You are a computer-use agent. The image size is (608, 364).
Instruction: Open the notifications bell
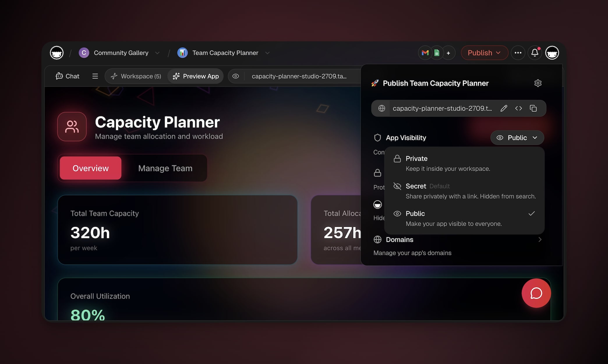point(535,53)
